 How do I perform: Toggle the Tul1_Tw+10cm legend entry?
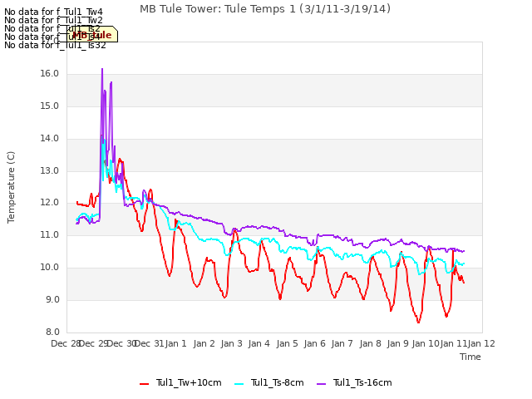pos(180,383)
